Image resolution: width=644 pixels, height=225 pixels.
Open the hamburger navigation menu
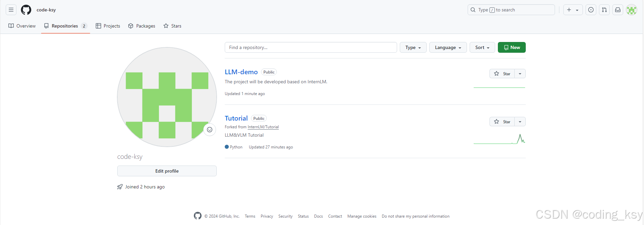coord(11,10)
